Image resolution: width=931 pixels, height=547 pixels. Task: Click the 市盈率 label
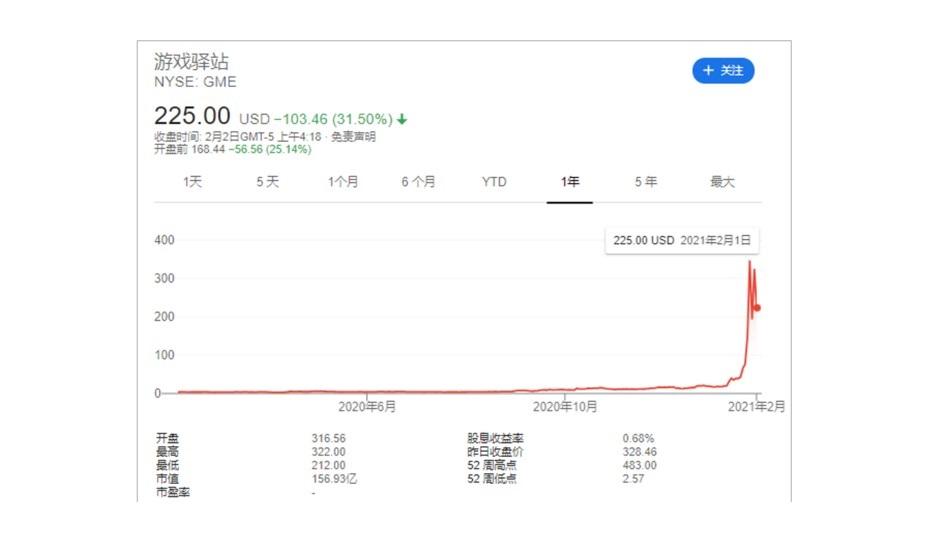click(x=173, y=492)
